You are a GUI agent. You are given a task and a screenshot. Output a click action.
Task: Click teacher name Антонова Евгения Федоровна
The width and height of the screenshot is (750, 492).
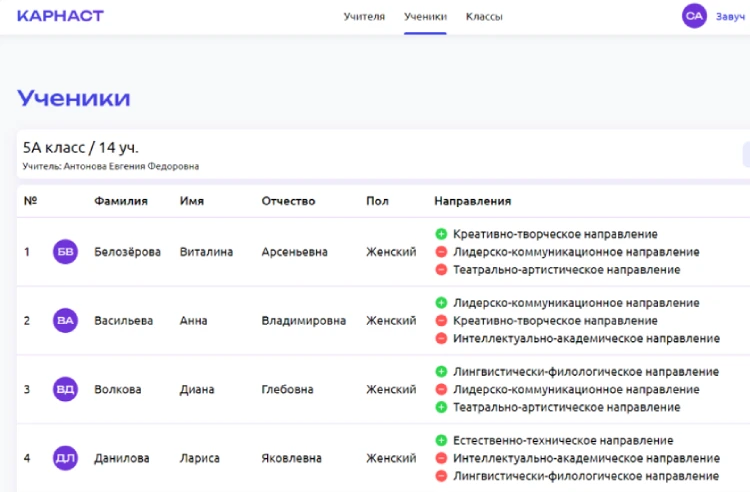(x=131, y=166)
